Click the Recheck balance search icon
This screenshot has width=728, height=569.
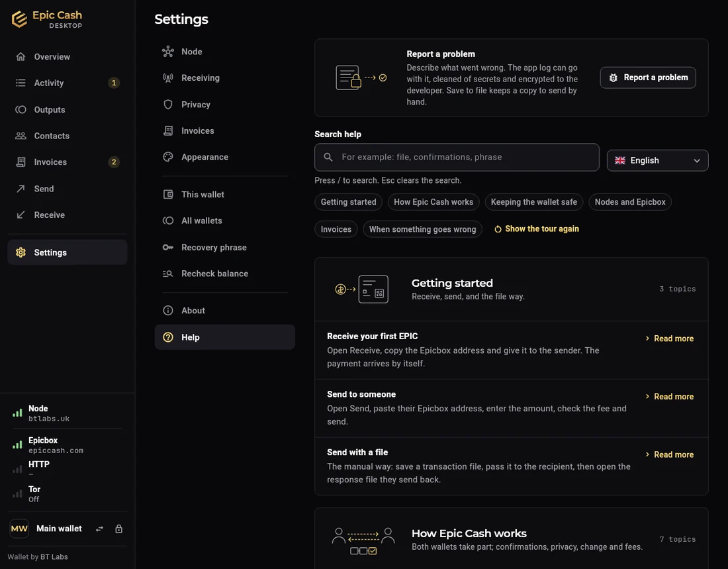(x=168, y=274)
